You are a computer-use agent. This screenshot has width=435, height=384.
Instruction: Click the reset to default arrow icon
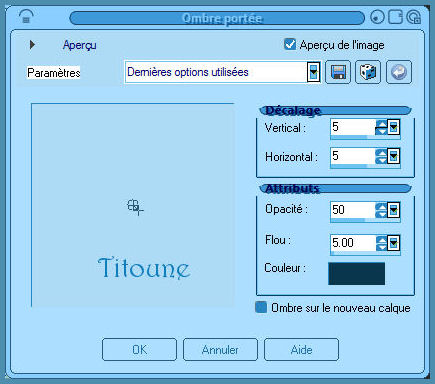tap(399, 72)
